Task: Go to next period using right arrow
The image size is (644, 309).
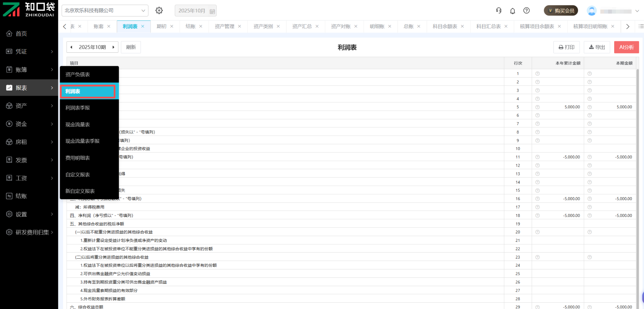Action: tap(113, 47)
